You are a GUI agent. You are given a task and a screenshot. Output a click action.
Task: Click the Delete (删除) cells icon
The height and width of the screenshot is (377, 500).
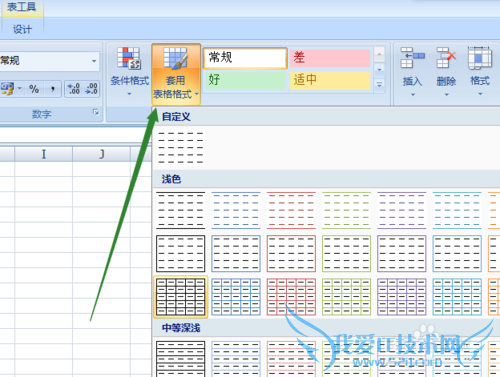pos(446,58)
